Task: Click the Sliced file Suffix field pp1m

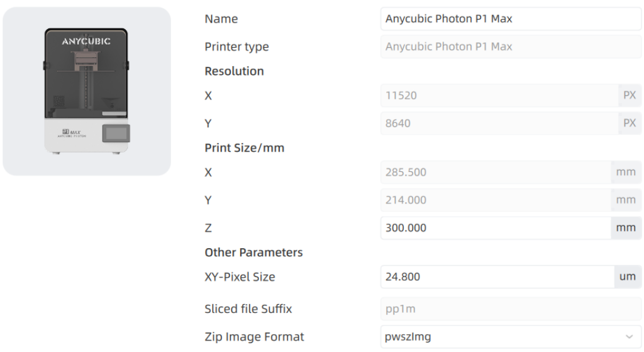Action: pos(511,309)
